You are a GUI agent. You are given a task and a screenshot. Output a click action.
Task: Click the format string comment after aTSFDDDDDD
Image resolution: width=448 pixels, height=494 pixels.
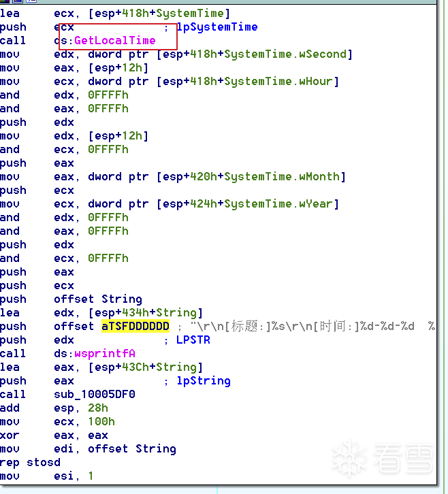pyautogui.click(x=313, y=327)
